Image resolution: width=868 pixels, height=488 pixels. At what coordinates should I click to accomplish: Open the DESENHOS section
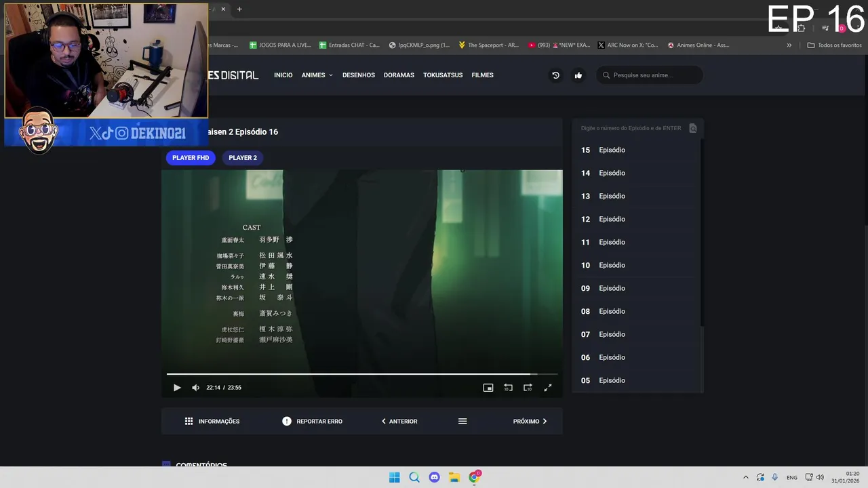pos(359,75)
